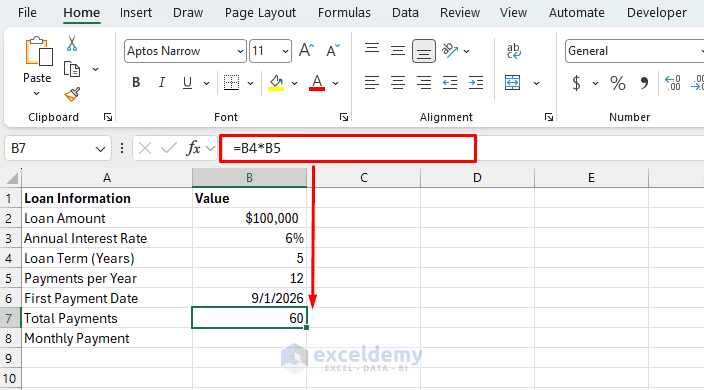Switch to the Draw tab

[188, 13]
